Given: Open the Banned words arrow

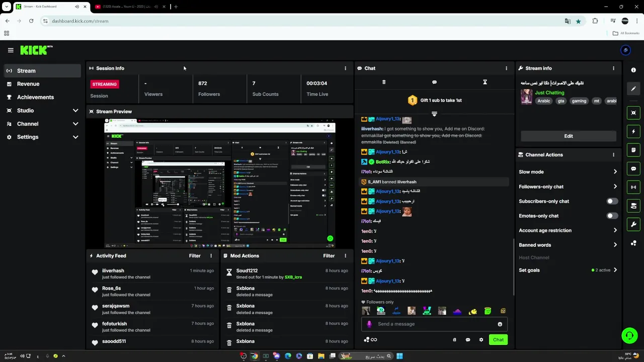Looking at the screenshot, I should (x=615, y=245).
